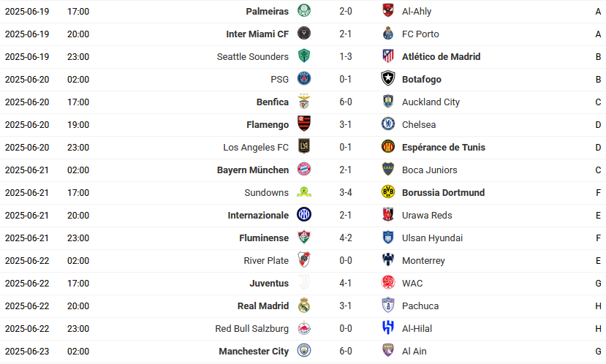Image resolution: width=606 pixels, height=364 pixels.
Task: Select group H on the Real Madrid row
Action: click(x=598, y=306)
